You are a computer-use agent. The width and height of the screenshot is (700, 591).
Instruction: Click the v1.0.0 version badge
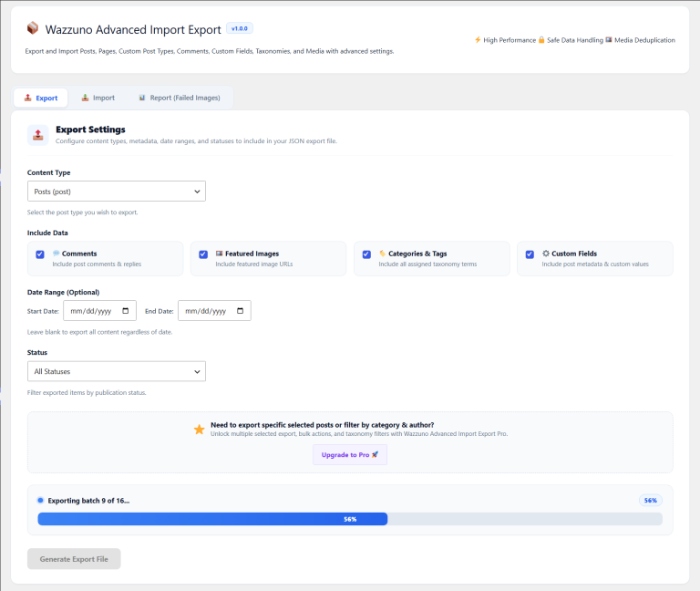coord(240,28)
